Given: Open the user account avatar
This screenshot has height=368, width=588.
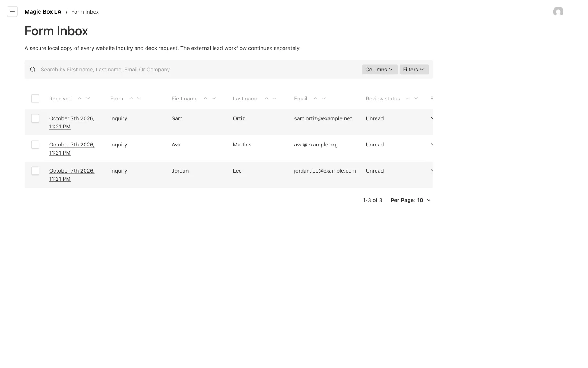Looking at the screenshot, I should tap(558, 12).
